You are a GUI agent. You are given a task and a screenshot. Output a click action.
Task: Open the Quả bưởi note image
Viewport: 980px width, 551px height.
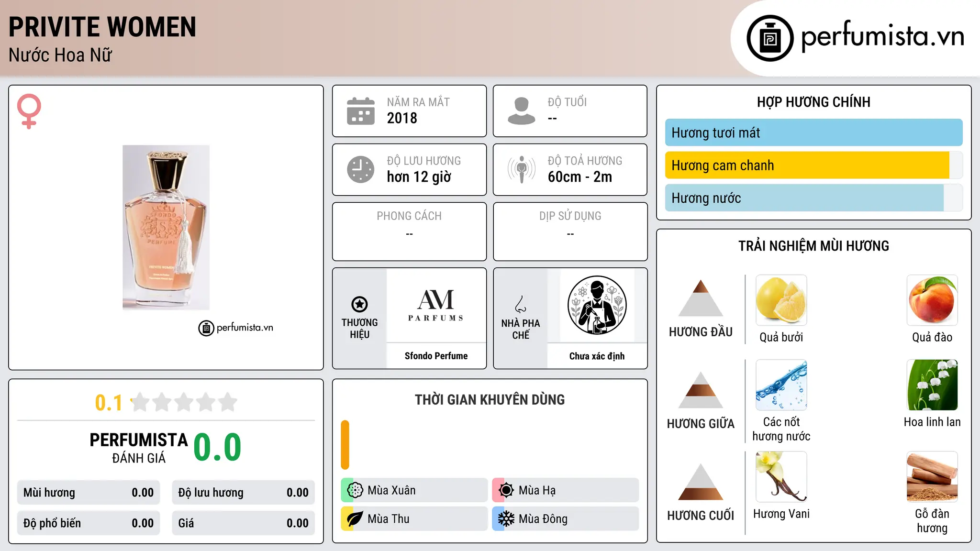click(x=781, y=300)
